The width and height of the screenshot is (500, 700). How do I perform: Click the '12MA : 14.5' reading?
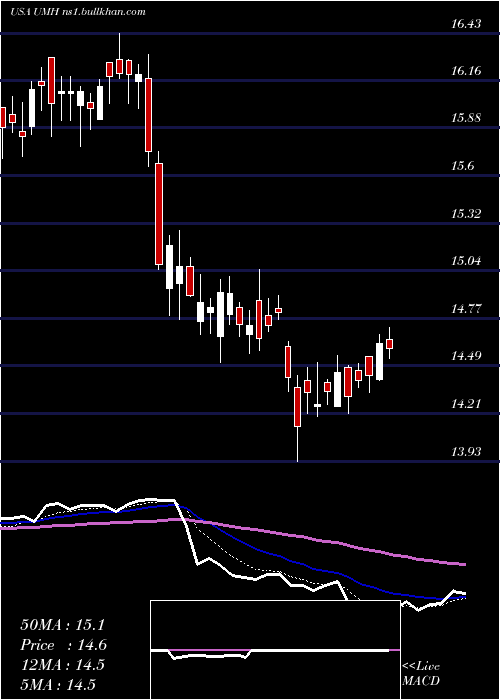click(x=62, y=665)
